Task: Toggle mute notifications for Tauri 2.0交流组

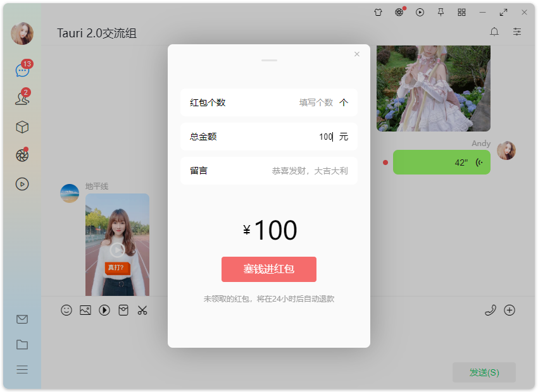Action: point(494,32)
